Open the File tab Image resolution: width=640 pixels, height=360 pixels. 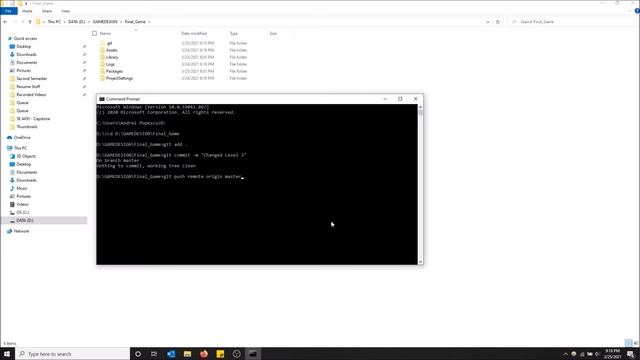[8, 11]
